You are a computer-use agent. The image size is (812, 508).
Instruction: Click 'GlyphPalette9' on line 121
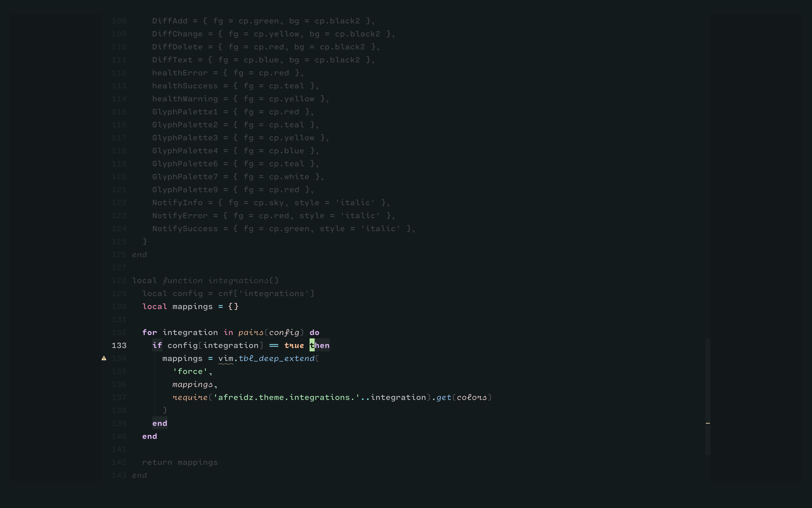tap(185, 190)
